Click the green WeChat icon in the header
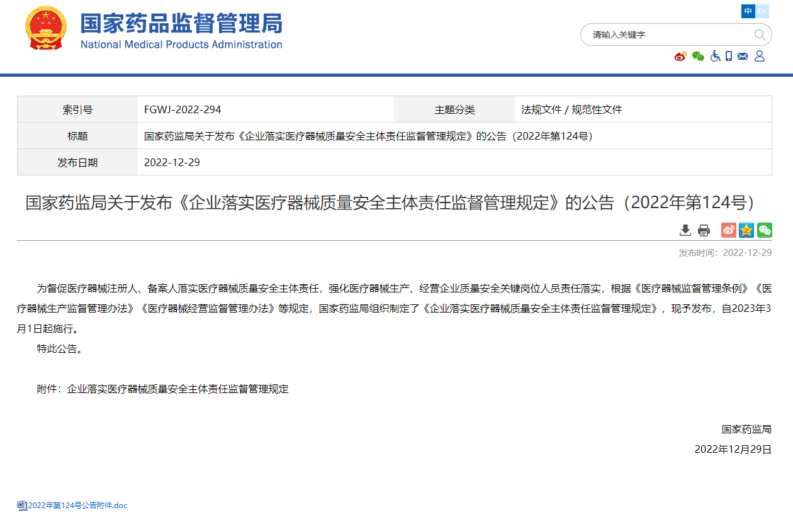Image resolution: width=793 pixels, height=532 pixels. pyautogui.click(x=697, y=57)
